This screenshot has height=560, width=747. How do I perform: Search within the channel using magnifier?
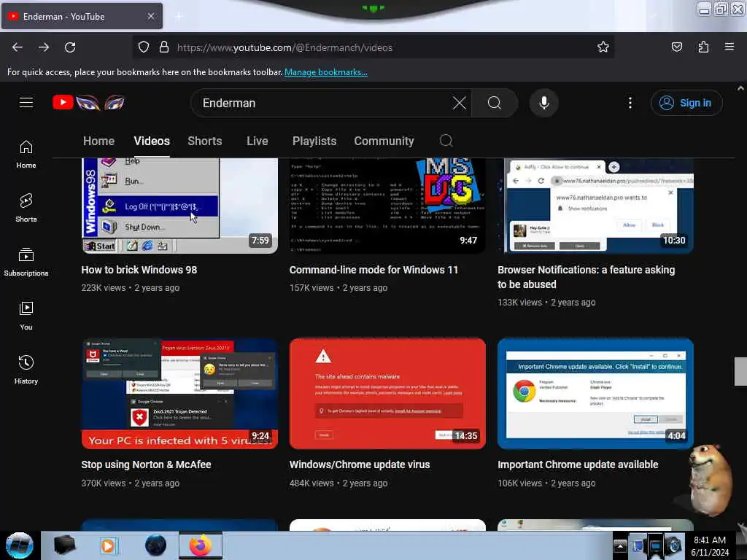tap(446, 141)
